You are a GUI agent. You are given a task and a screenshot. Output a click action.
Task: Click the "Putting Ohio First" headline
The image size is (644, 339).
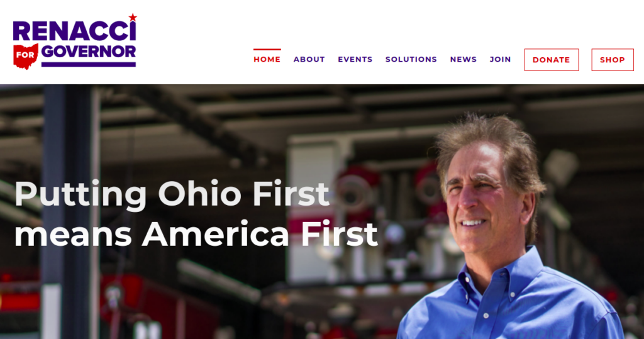[x=172, y=194]
